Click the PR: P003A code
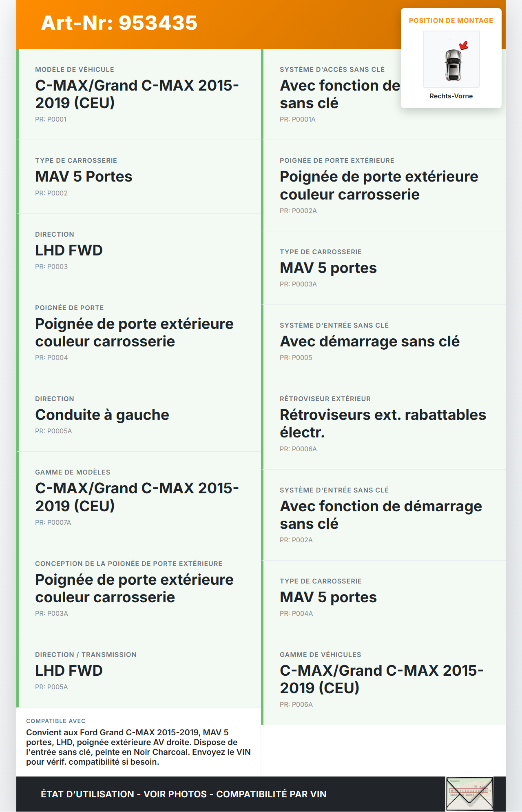Image resolution: width=522 pixels, height=812 pixels. click(51, 613)
